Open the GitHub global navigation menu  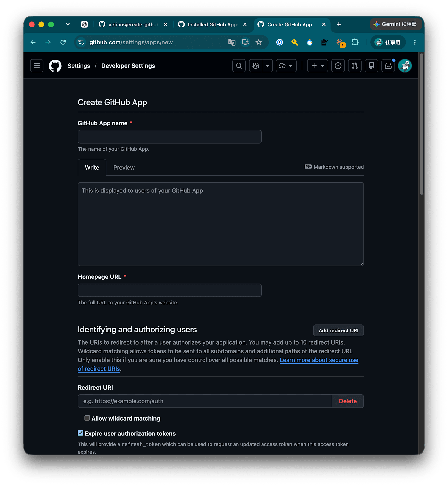(x=37, y=66)
